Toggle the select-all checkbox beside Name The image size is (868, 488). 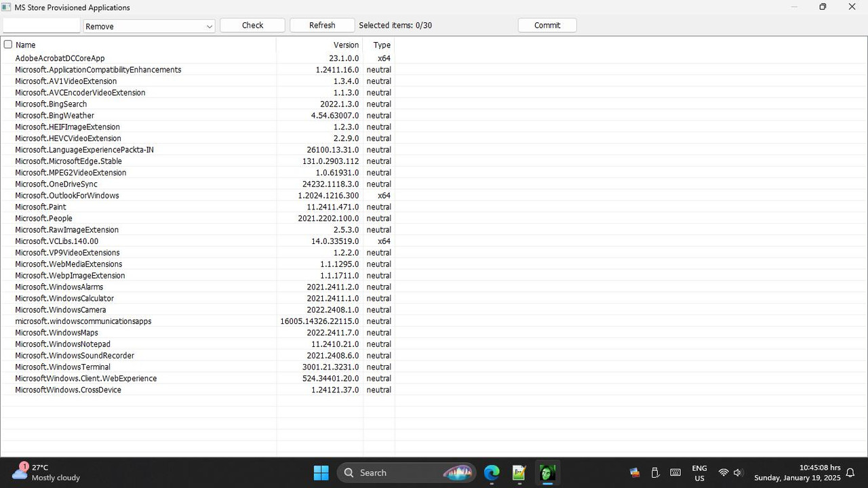(x=7, y=44)
